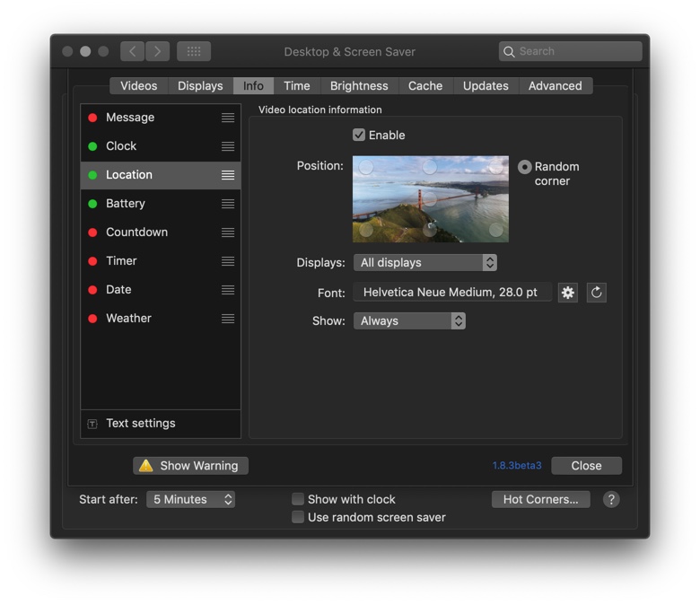This screenshot has width=700, height=605.
Task: Click the search magnifier icon
Action: 509,52
